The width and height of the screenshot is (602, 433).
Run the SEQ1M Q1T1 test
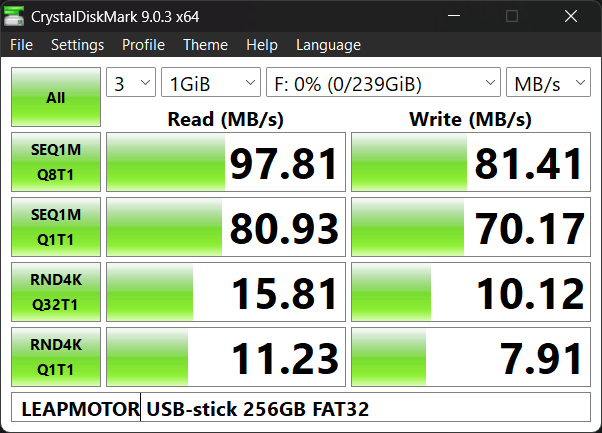pos(56,227)
